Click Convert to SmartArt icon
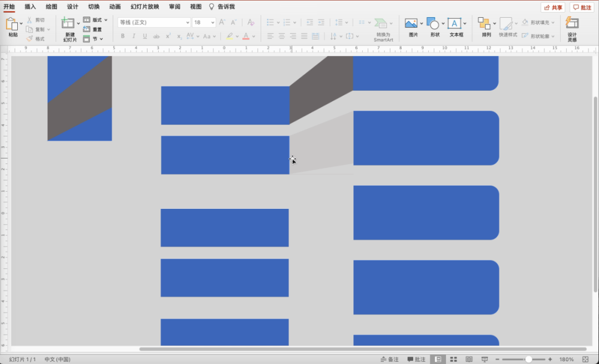Image resolution: width=599 pixels, height=364 pixels. click(x=380, y=23)
